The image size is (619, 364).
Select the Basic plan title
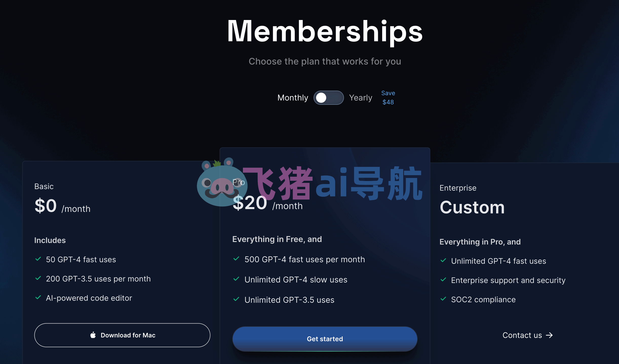click(44, 187)
